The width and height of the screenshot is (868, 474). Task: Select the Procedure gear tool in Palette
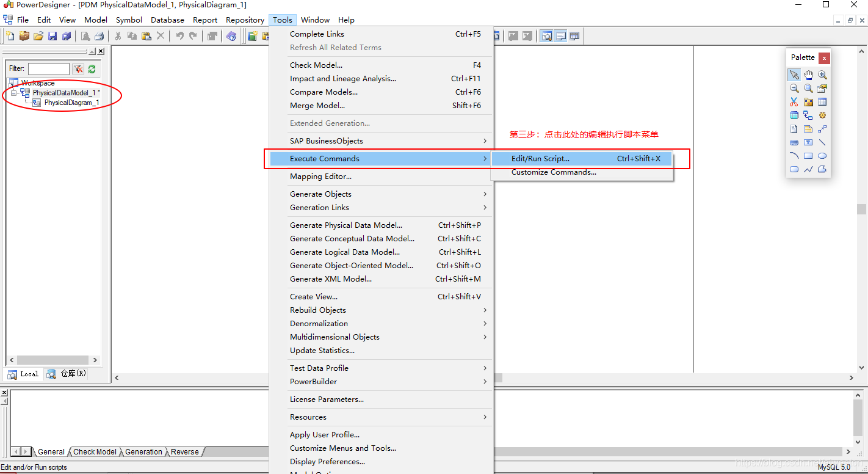coord(822,115)
